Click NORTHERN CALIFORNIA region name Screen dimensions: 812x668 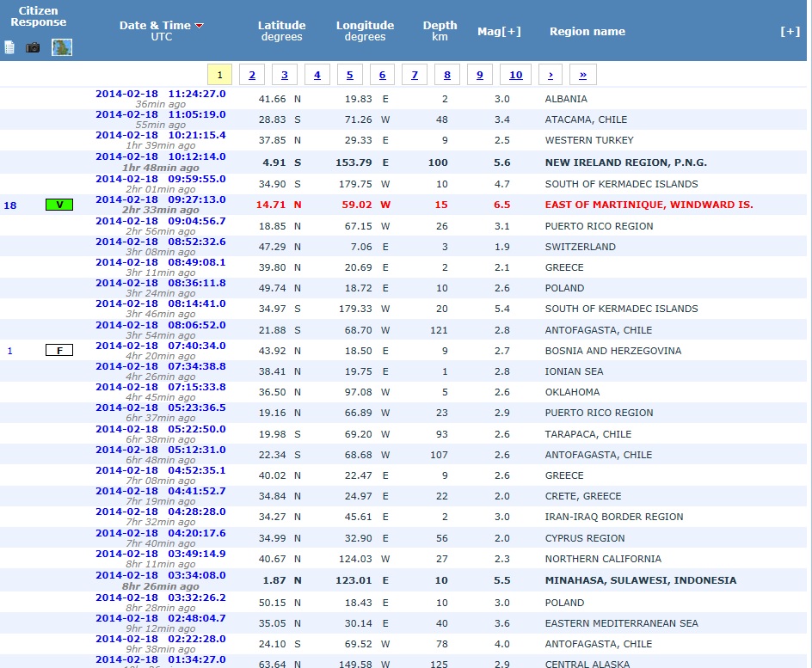click(603, 559)
